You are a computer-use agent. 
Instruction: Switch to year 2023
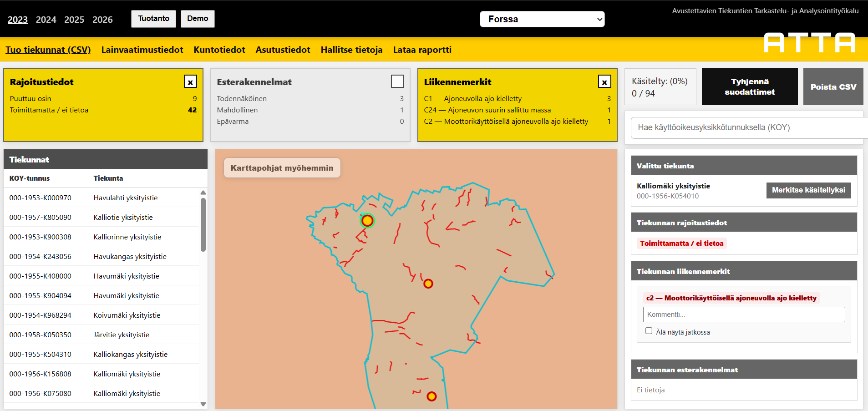pos(18,20)
